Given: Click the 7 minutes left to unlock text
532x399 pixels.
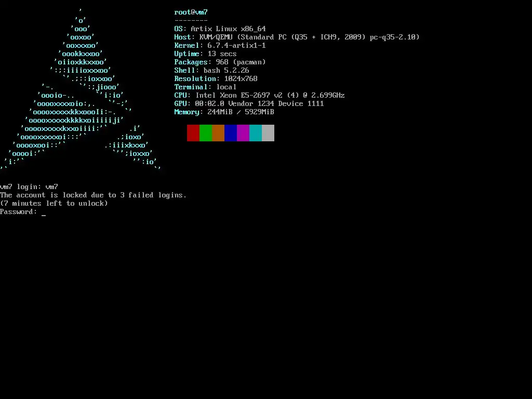Looking at the screenshot, I should 54,204.
